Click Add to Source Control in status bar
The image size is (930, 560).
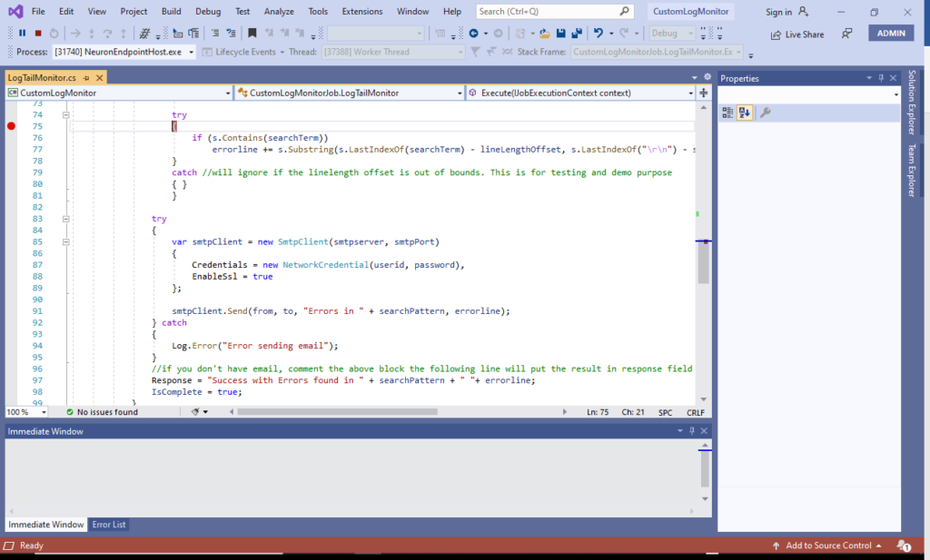click(826, 545)
